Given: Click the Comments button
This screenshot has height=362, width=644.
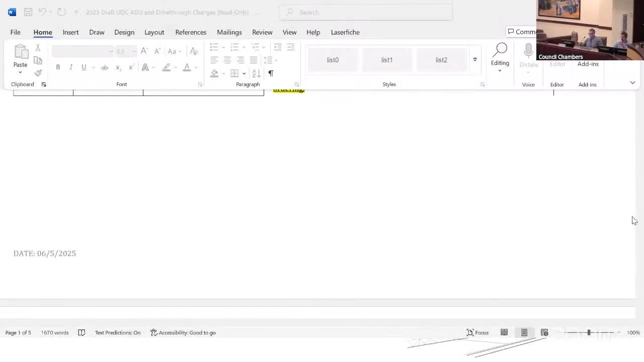Looking at the screenshot, I should pos(521,32).
